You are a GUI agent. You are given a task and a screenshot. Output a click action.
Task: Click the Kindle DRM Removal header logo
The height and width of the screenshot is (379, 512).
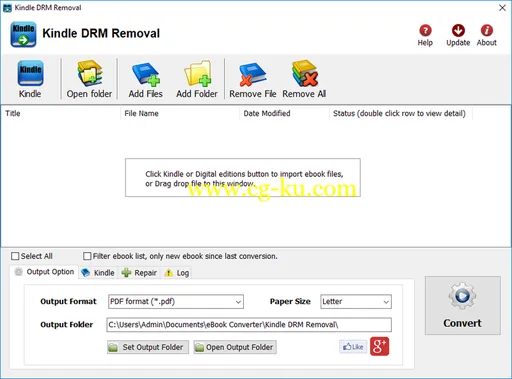pos(23,34)
